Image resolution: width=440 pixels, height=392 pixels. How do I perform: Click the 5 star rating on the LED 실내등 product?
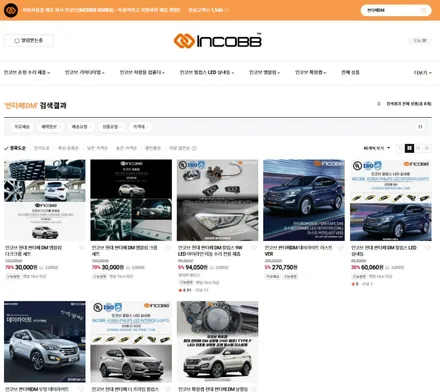click(x=355, y=284)
